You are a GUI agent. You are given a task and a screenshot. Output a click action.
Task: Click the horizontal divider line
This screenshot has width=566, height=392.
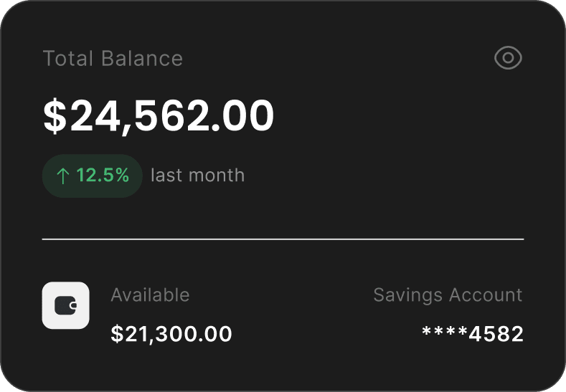click(283, 239)
